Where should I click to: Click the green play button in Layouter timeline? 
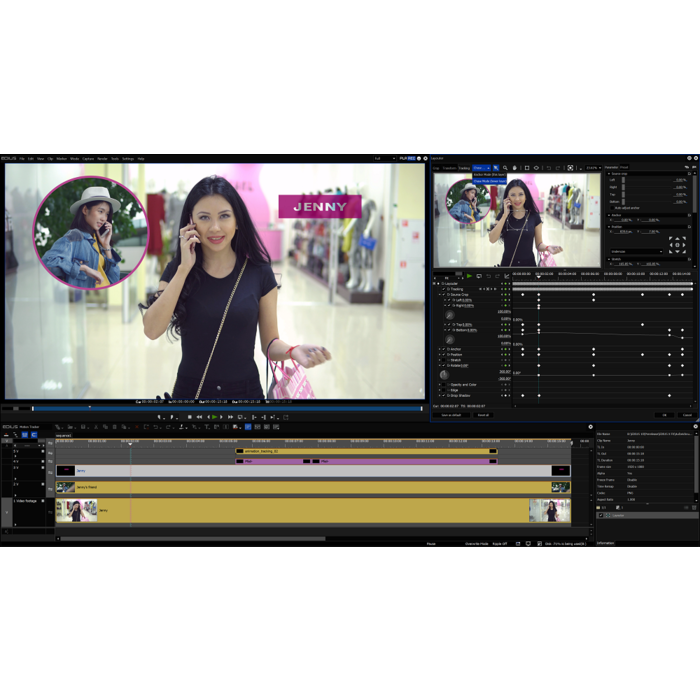pyautogui.click(x=469, y=276)
